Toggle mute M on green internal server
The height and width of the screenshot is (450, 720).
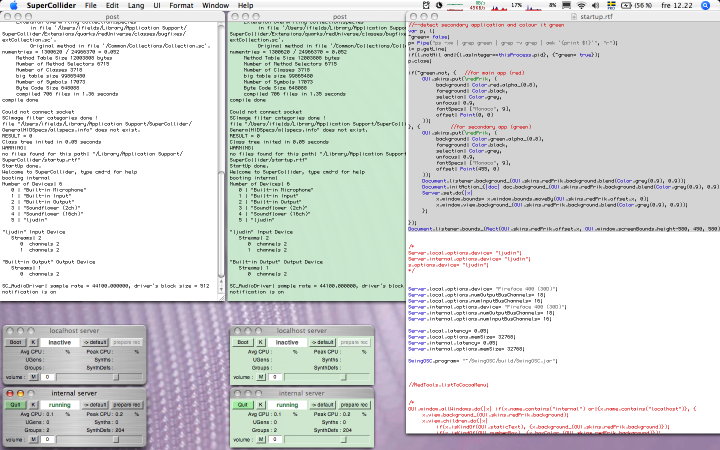[260, 439]
